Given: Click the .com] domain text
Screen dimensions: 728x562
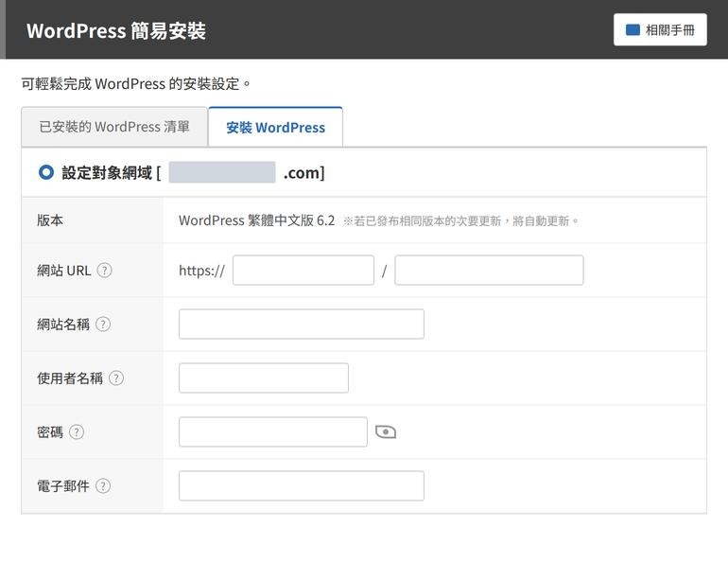Looking at the screenshot, I should (x=304, y=173).
